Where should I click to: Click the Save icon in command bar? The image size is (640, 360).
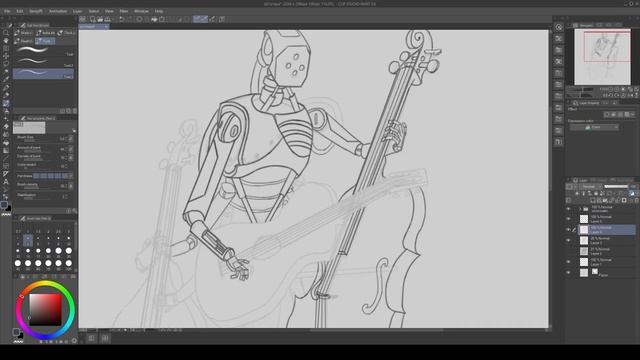(107, 19)
